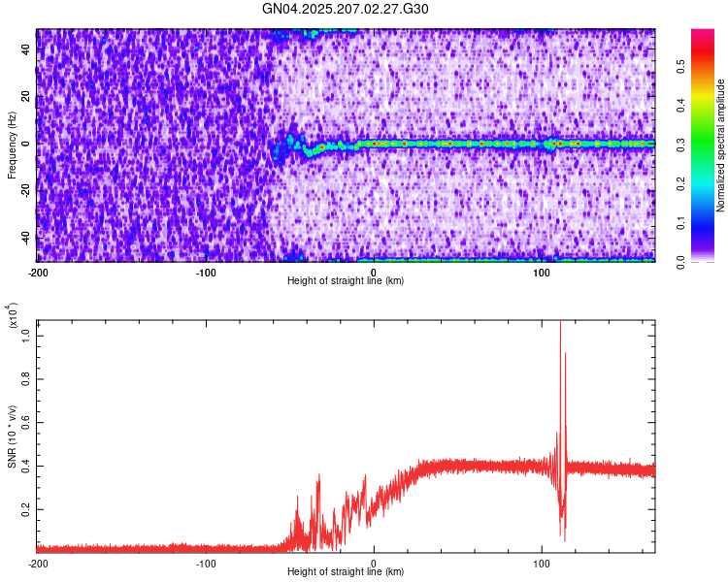Click the 0.5 tick label on the colorbar
Screen dimensions: 728x582
coord(680,66)
